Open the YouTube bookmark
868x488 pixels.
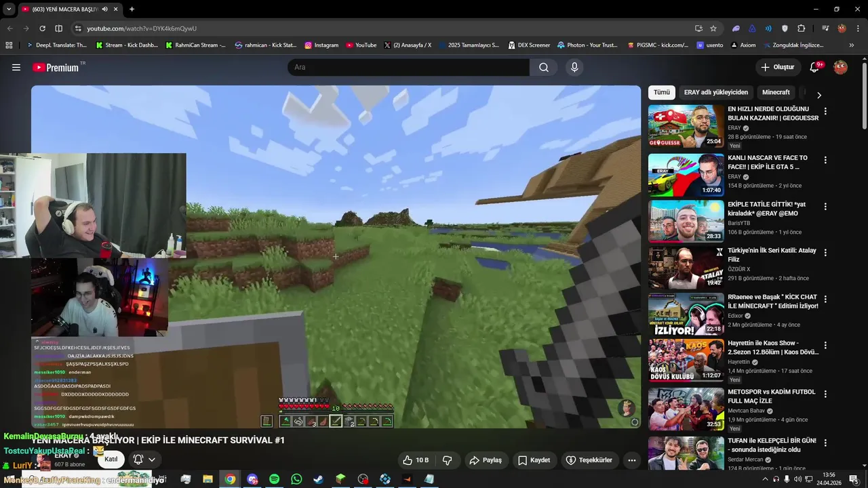click(361, 45)
